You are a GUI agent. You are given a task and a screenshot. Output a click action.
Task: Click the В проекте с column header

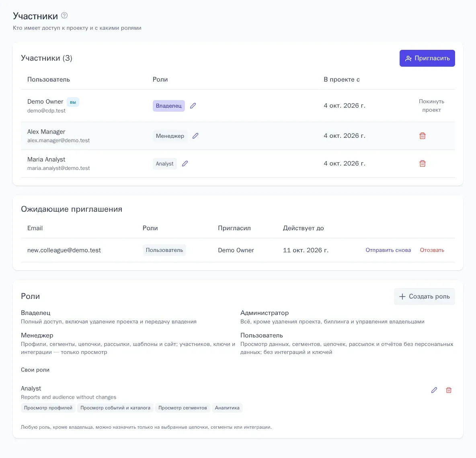[x=341, y=80]
